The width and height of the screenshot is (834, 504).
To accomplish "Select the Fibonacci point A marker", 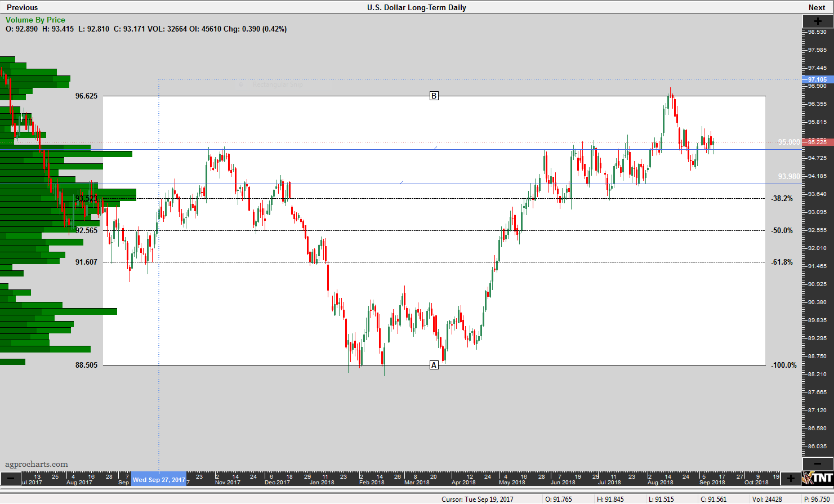I will point(434,365).
